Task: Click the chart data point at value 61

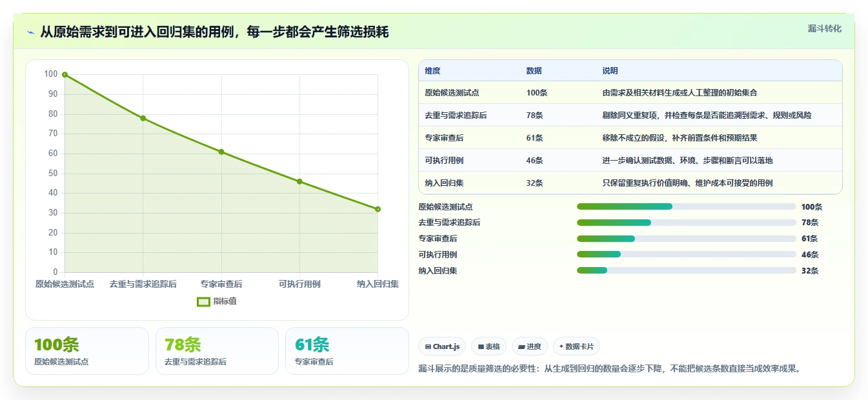Action: pos(221,152)
